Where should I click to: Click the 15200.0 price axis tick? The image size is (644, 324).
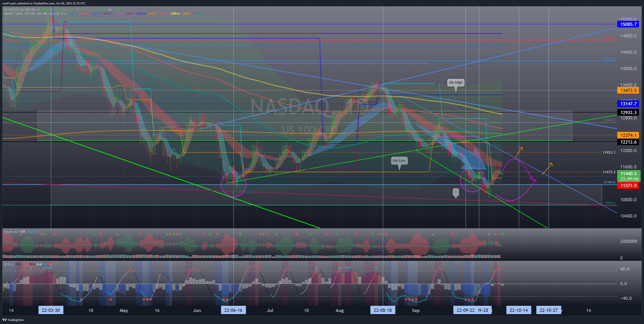tap(628, 19)
